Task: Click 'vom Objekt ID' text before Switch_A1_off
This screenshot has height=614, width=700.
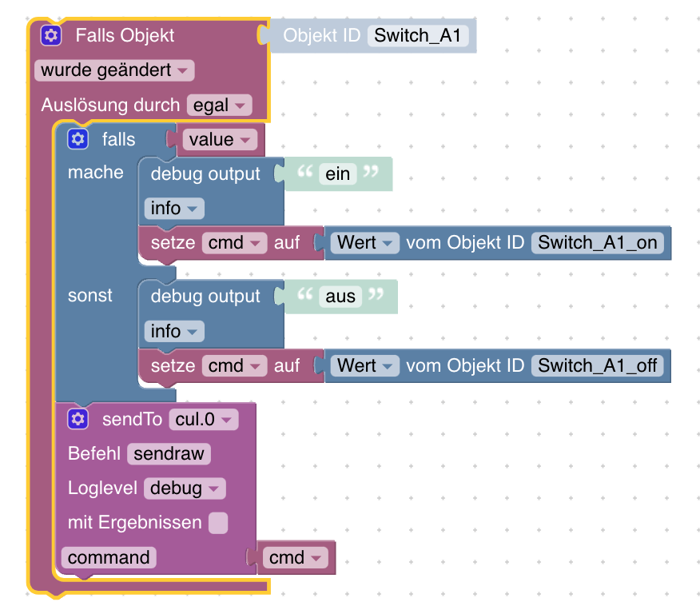Action: (x=465, y=365)
